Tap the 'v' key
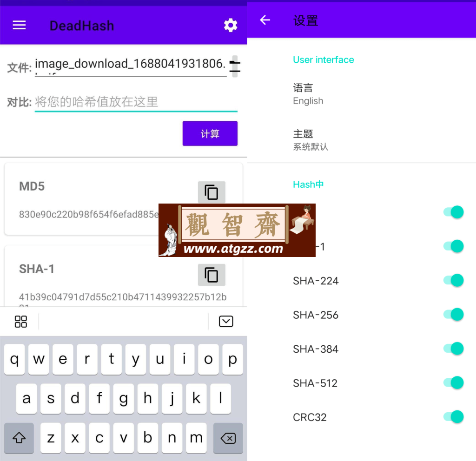This screenshot has height=461, width=476. (124, 438)
